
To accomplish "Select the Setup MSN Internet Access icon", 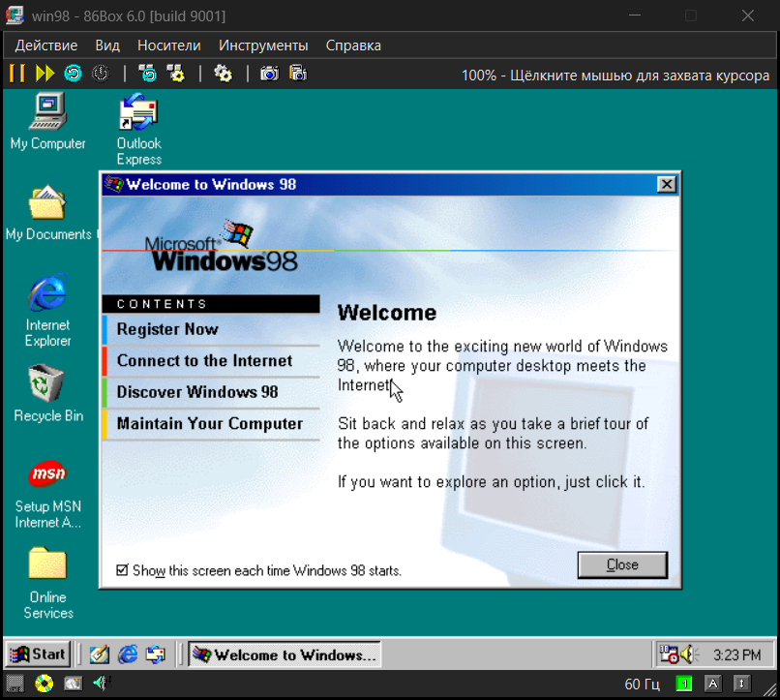I will tap(47, 493).
